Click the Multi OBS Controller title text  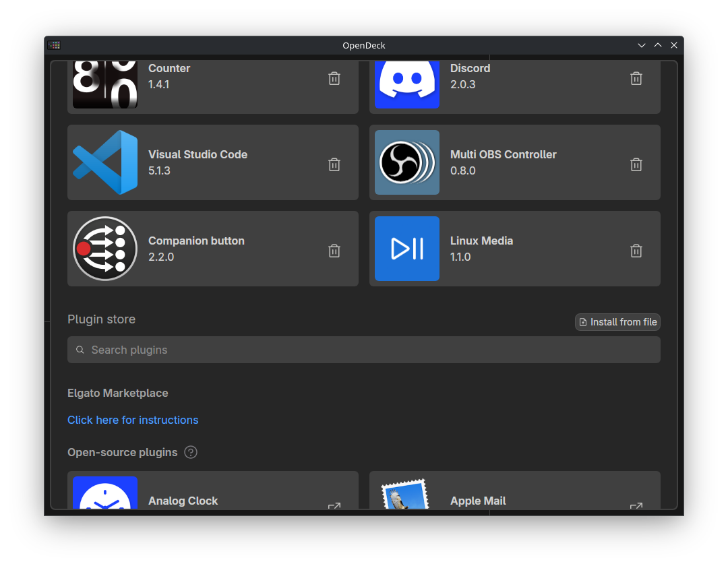click(x=504, y=154)
